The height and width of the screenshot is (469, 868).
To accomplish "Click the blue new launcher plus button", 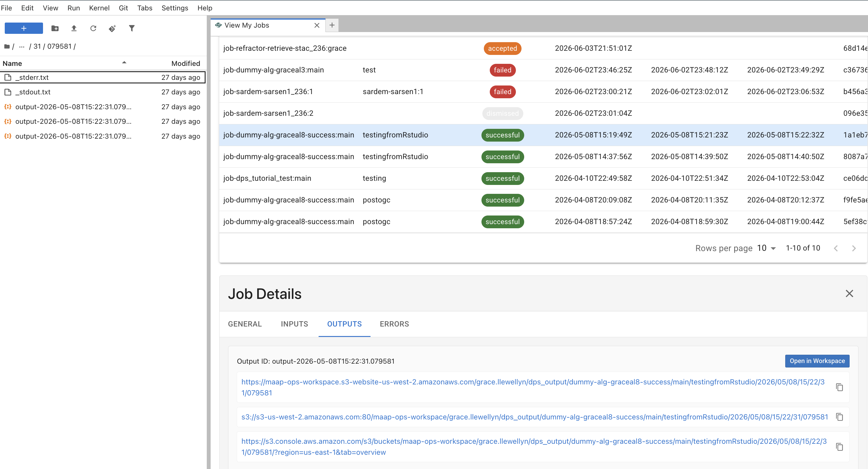I will [24, 28].
